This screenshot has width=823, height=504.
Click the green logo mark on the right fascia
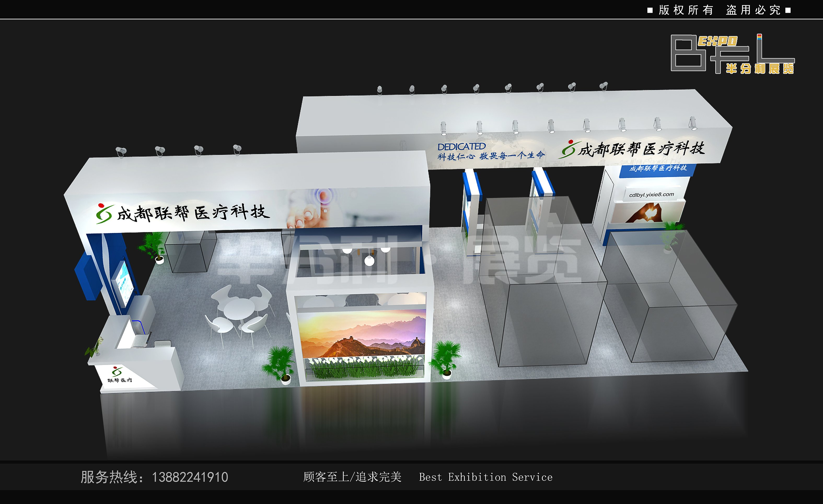coord(568,149)
